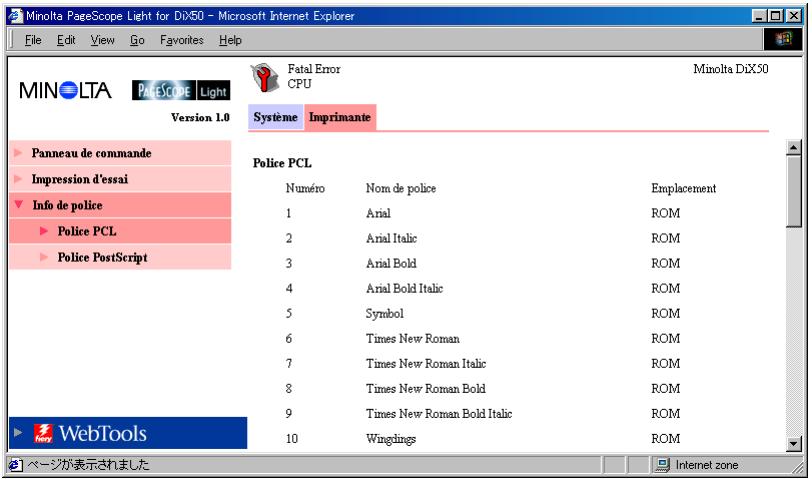Screen dimensions: 812x479
Task: Click the Minolta logo
Action: [x=65, y=91]
